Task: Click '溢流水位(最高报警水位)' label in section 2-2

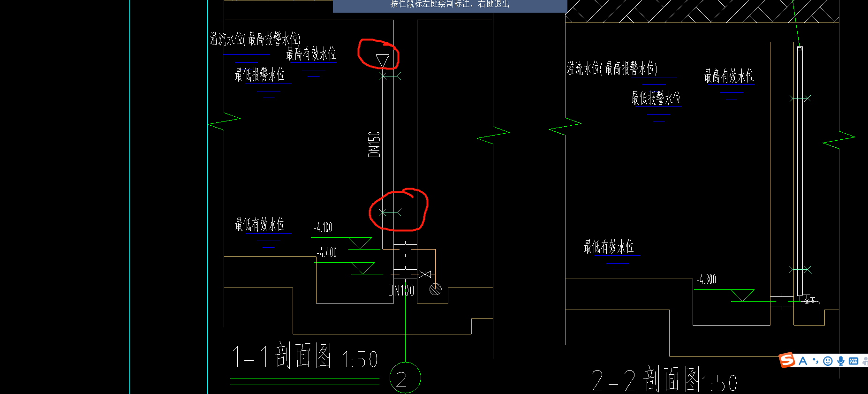Action: pos(612,68)
